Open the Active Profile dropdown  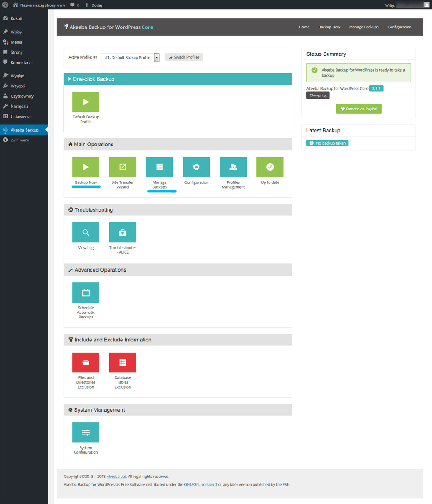point(130,57)
